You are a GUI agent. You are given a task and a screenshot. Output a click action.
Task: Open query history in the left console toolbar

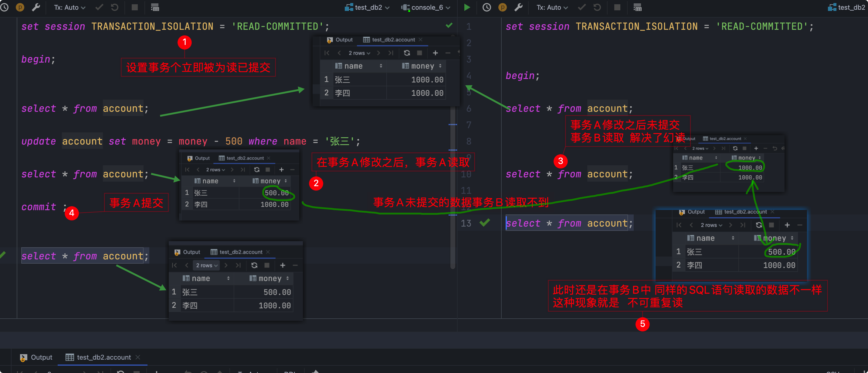pyautogui.click(x=4, y=7)
